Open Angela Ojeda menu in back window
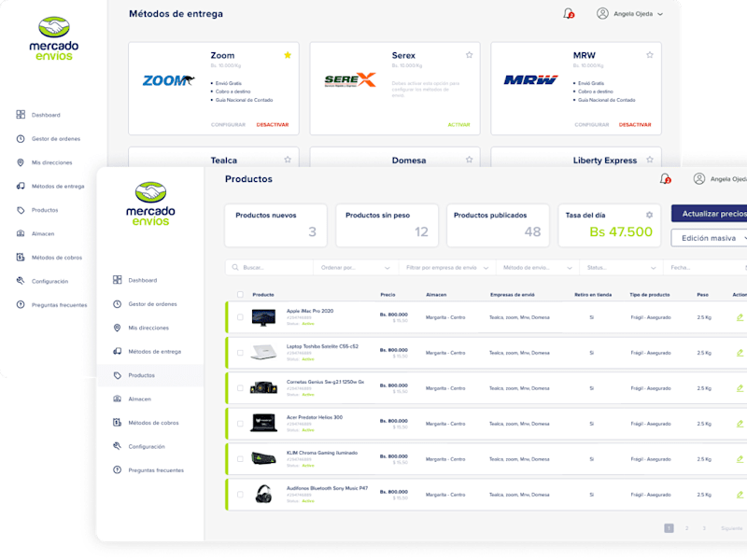 coord(629,14)
